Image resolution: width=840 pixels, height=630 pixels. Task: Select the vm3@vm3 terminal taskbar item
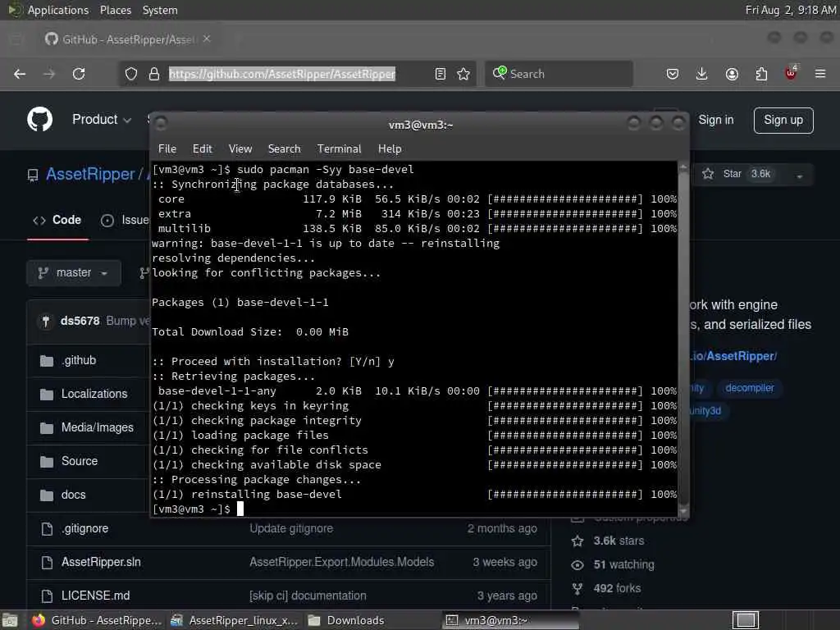pyautogui.click(x=511, y=620)
